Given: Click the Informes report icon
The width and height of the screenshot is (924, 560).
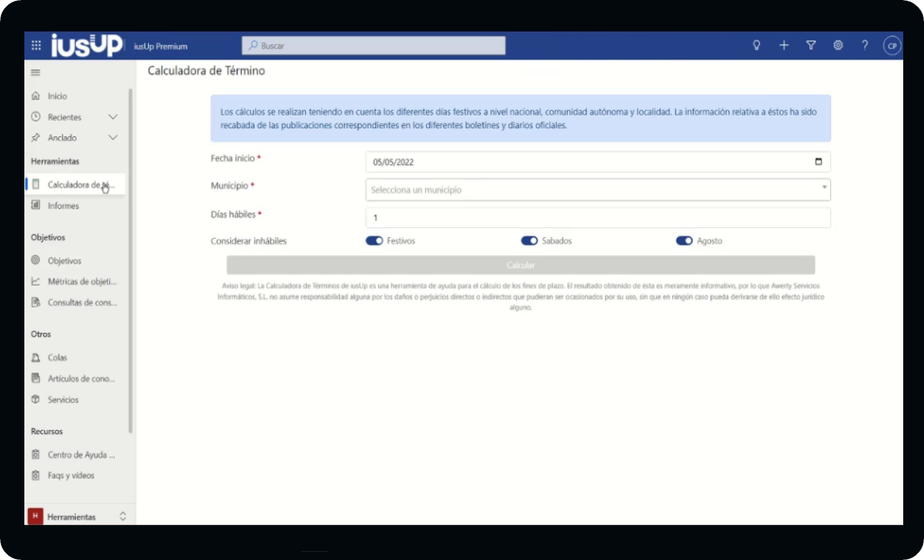Looking at the screenshot, I should [x=36, y=206].
